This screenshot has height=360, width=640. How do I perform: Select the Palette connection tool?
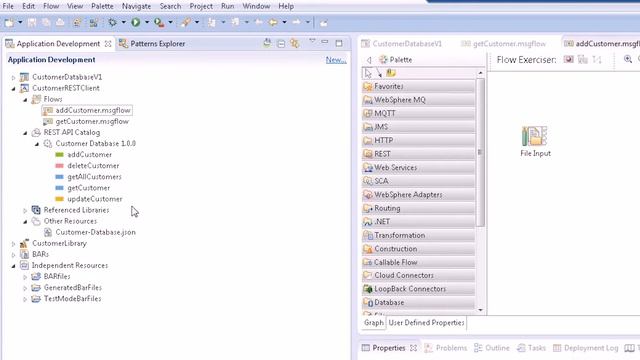(x=379, y=73)
